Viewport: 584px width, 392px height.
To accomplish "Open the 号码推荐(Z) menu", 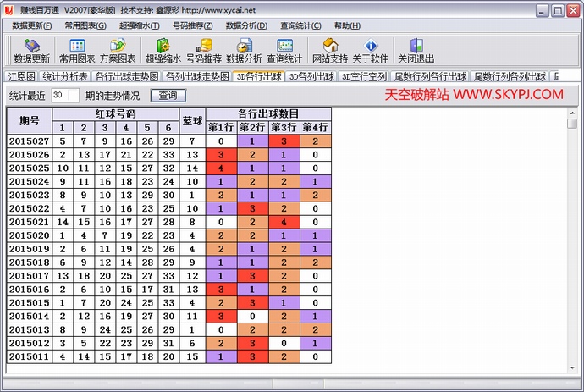I will pos(192,25).
